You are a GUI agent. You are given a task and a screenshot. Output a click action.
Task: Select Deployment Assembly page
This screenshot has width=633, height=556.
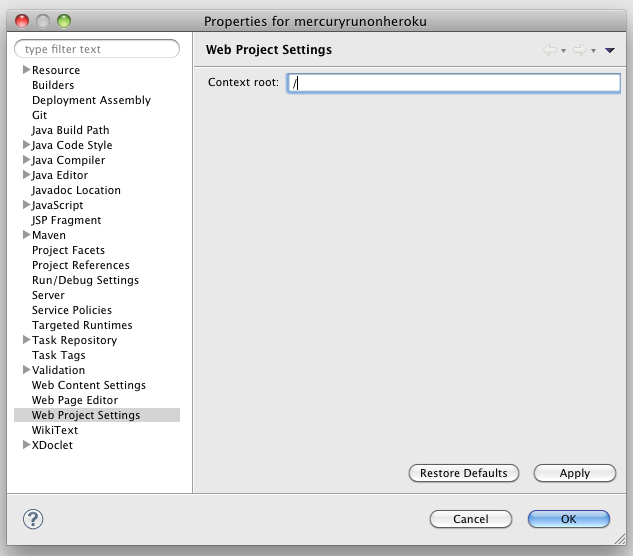click(91, 100)
